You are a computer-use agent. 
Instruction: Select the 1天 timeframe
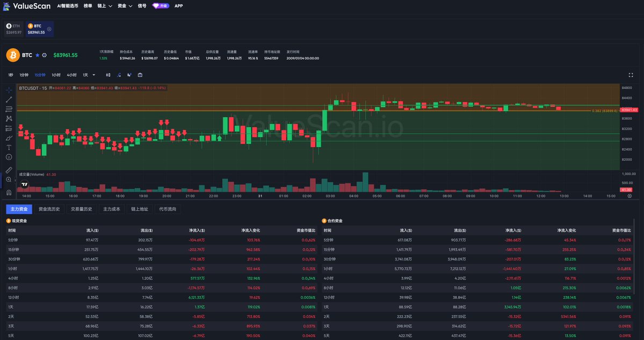tap(85, 75)
